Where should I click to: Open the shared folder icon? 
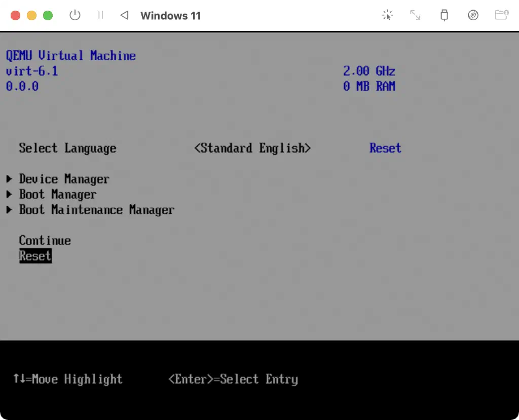coord(501,15)
